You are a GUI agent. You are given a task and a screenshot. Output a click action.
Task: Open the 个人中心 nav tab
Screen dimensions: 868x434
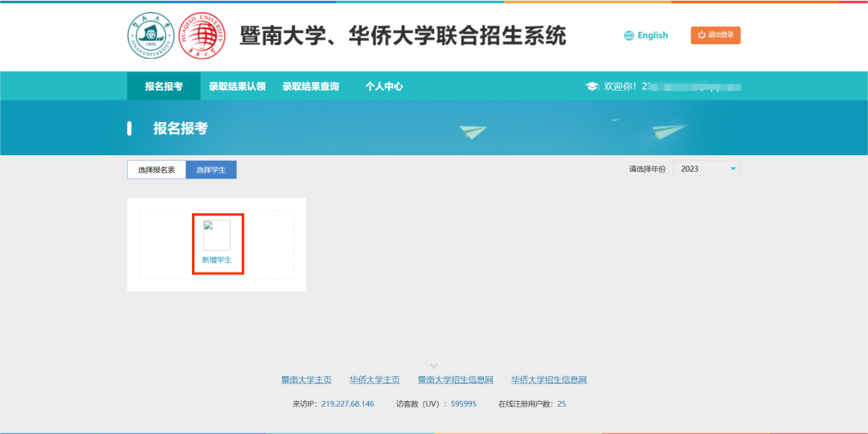click(x=383, y=86)
